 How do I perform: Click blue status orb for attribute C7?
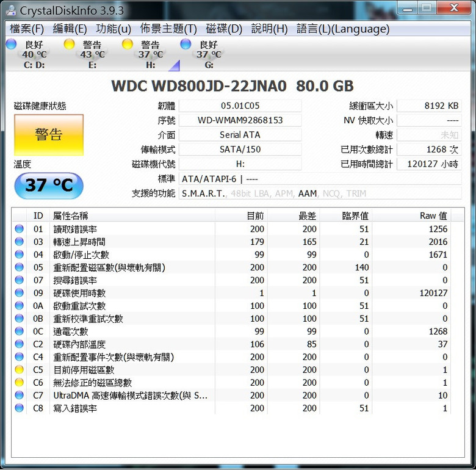[19, 395]
